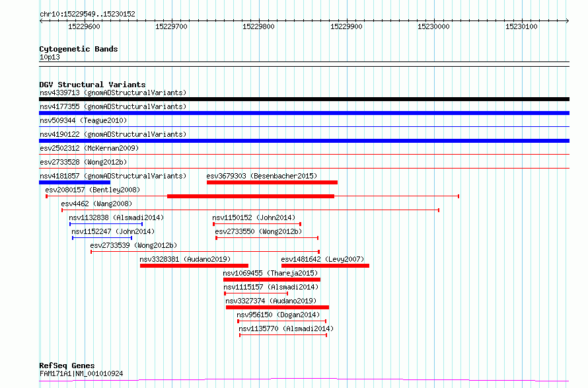Image resolution: width=588 pixels, height=388 pixels.
Task: Select blue nsv1132838 variant line
Action: coord(106,224)
